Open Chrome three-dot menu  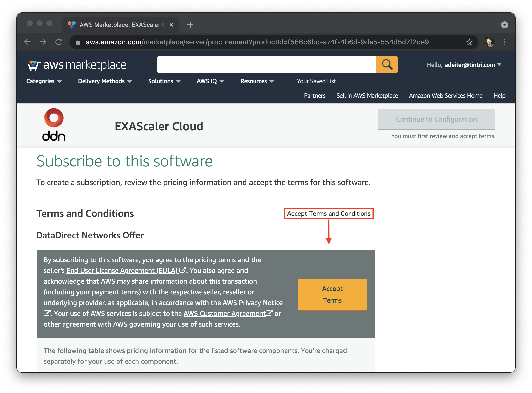[504, 42]
